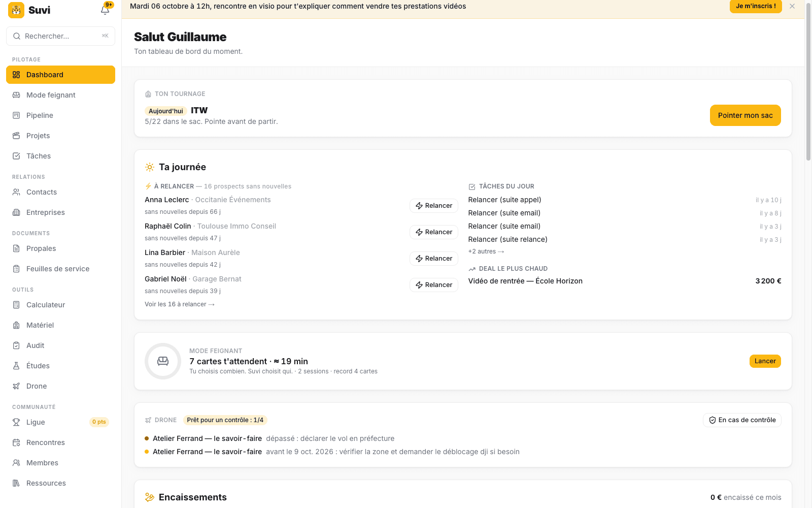Click the page vertical scrollbar thumb

click(808, 81)
